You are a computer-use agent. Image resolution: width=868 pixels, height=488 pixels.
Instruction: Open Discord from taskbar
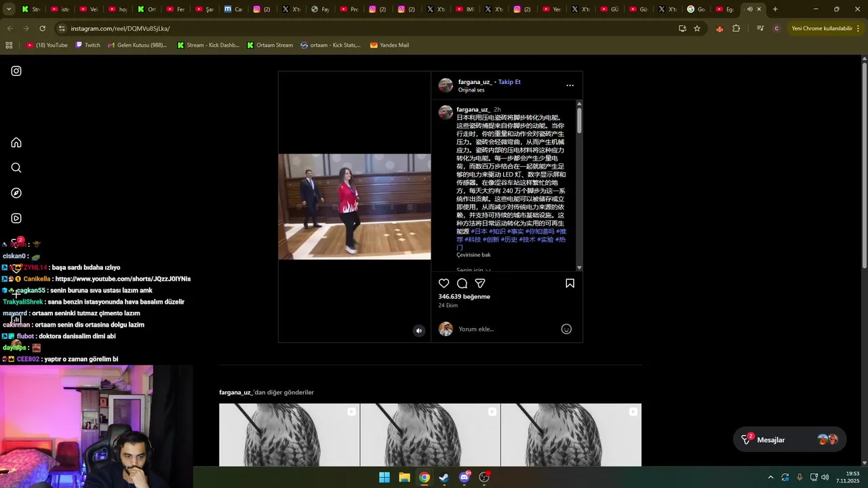pos(465,477)
